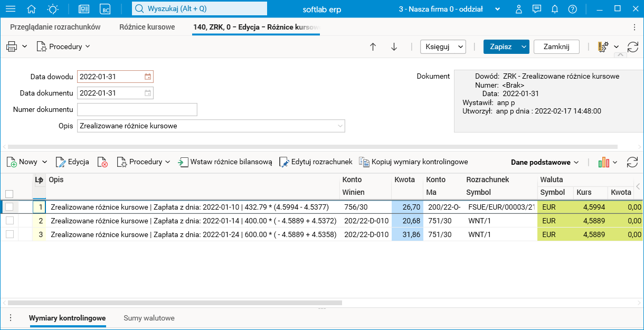Click the print icon in toolbar
644x330 pixels.
click(x=12, y=46)
